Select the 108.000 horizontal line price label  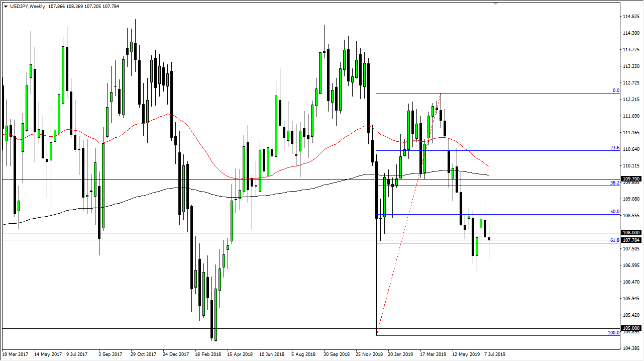coord(631,233)
